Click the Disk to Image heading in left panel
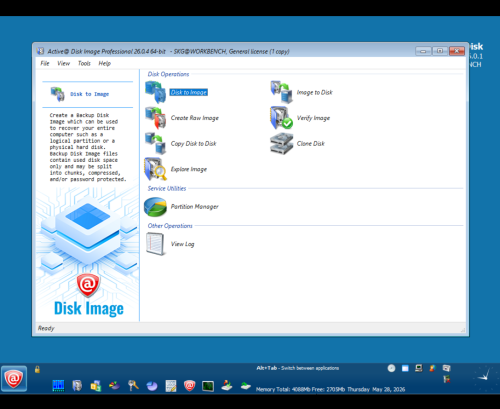This screenshot has height=409, width=500. (x=89, y=94)
